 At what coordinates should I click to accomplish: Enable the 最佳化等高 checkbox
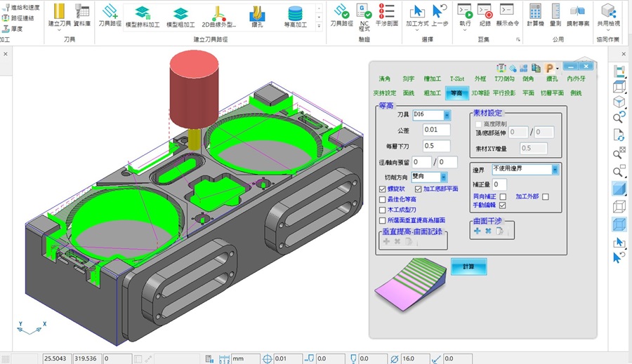click(x=383, y=199)
